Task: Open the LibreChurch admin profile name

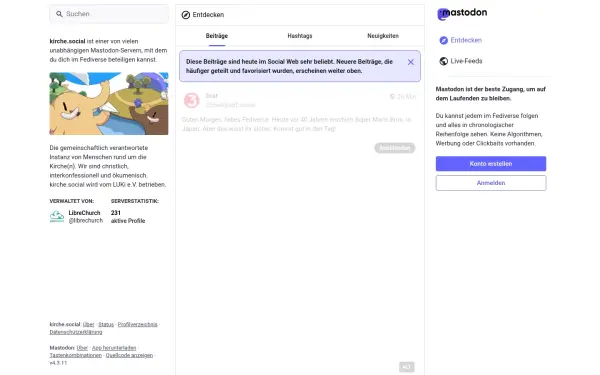Action: point(84,213)
